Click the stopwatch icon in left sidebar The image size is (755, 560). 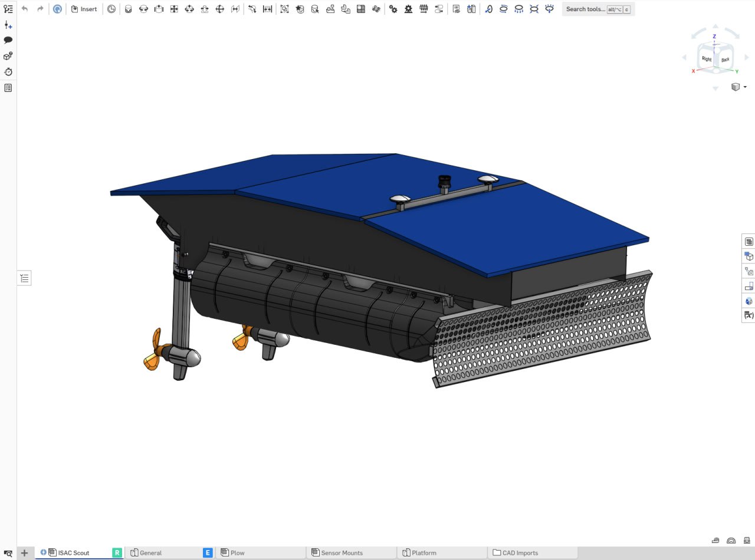pos(8,72)
